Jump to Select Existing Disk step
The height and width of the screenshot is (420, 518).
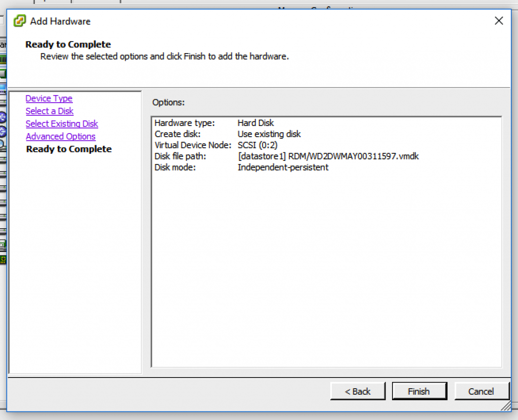pos(62,123)
